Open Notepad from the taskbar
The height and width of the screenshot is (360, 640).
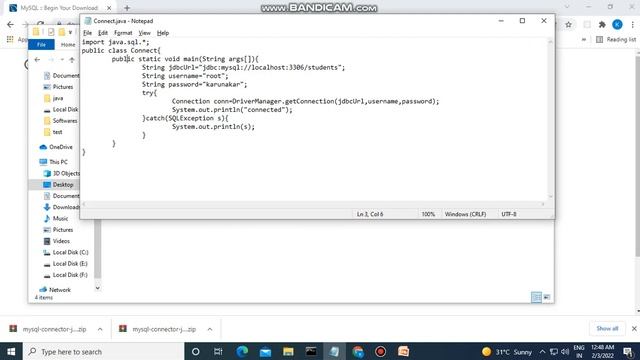click(334, 351)
